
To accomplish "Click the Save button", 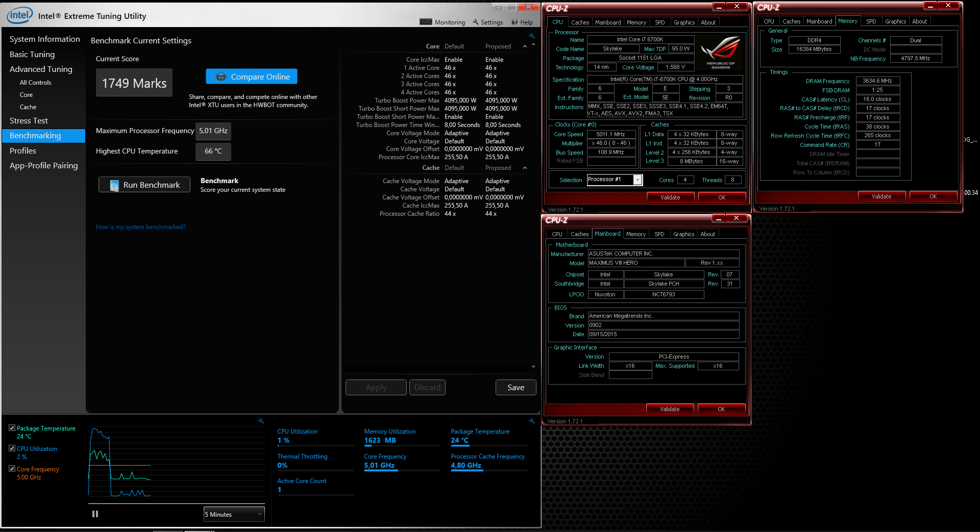I will (516, 388).
